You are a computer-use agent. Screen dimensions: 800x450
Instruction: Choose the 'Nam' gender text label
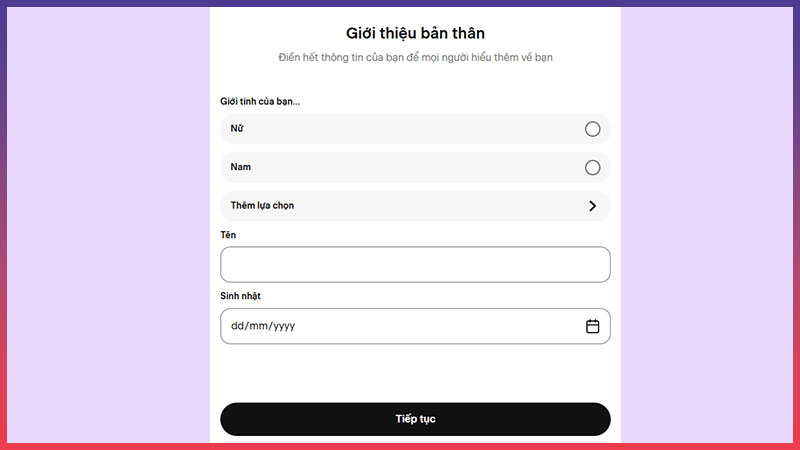point(240,167)
